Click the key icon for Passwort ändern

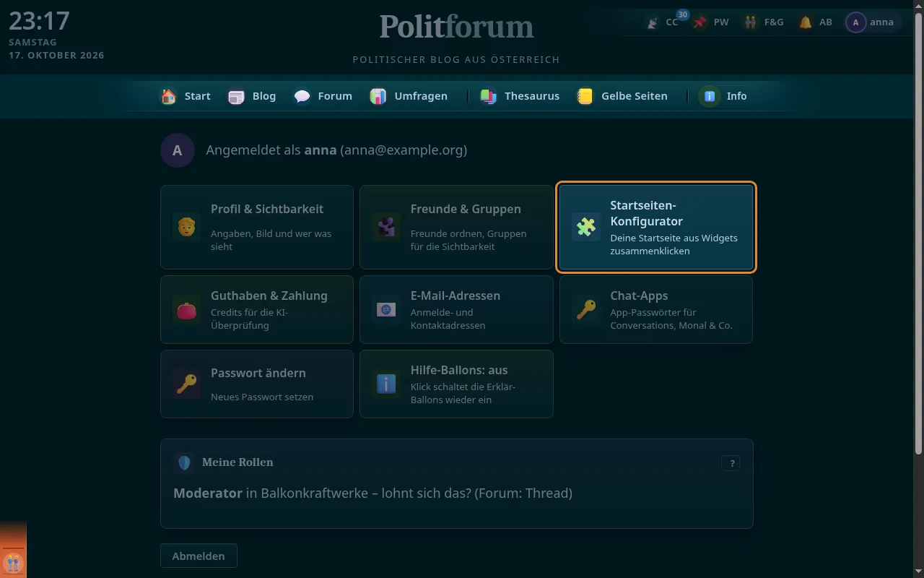(186, 384)
